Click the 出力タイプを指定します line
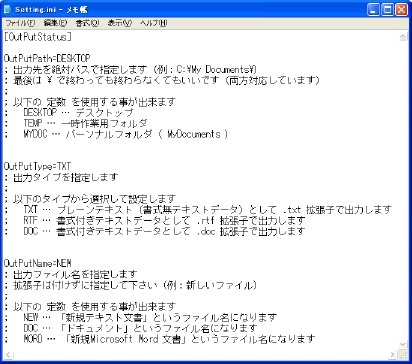This screenshot has height=364, width=412. click(x=61, y=177)
